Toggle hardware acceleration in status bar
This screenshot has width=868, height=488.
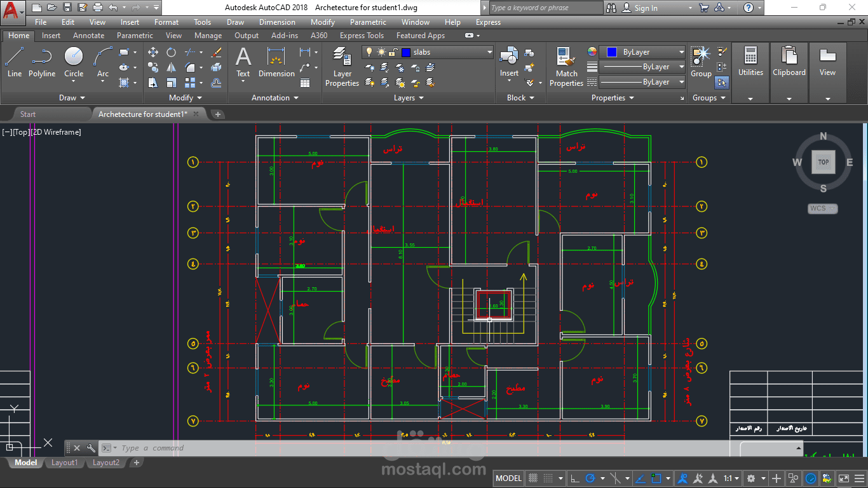pos(811,478)
